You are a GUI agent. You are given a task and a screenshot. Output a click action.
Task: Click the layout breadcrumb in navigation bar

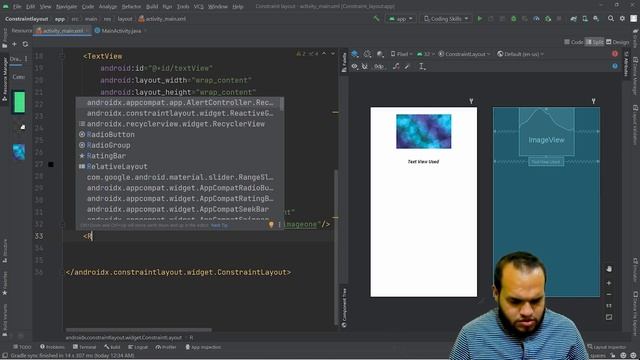[x=125, y=19]
